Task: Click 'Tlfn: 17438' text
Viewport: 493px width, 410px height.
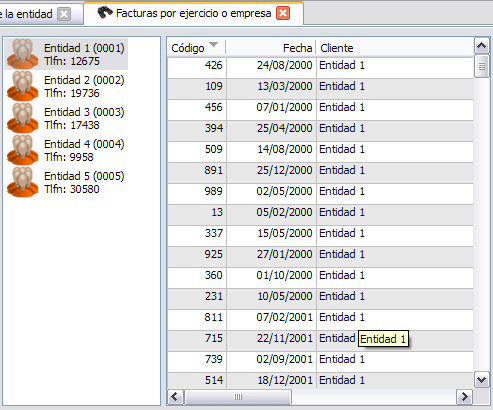Action: pyautogui.click(x=72, y=125)
